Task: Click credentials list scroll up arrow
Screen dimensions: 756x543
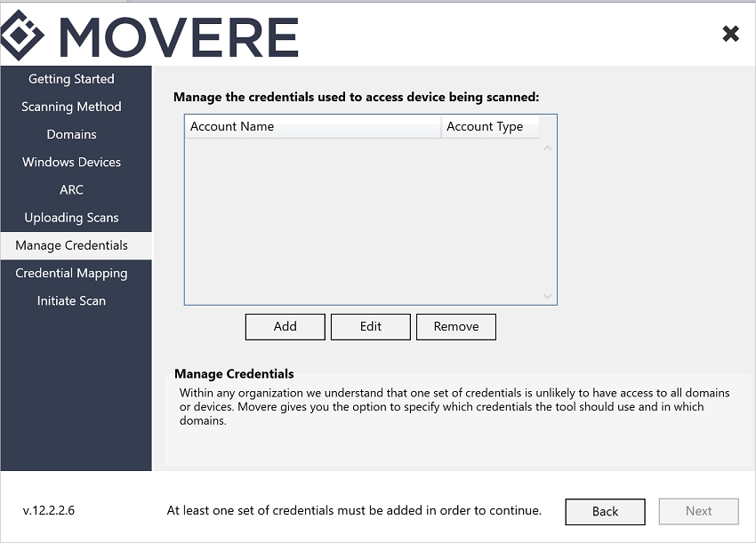Action: coord(547,148)
